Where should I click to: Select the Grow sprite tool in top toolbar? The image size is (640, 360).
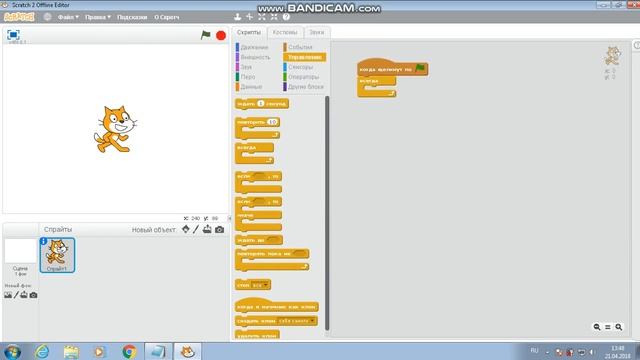262,17
